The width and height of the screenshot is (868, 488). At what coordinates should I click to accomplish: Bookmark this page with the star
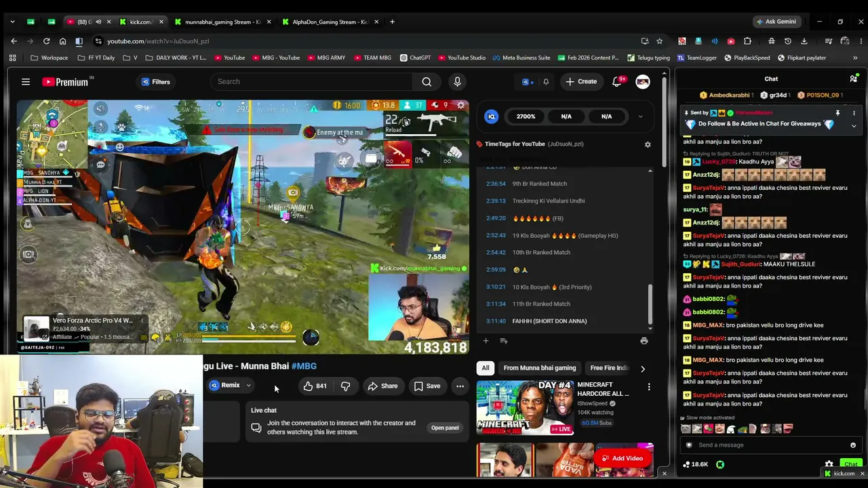659,41
